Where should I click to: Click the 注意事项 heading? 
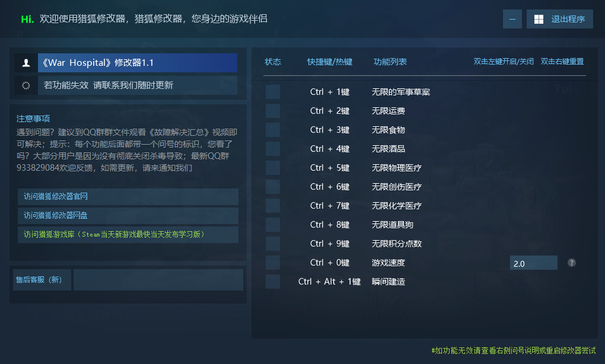(x=33, y=119)
